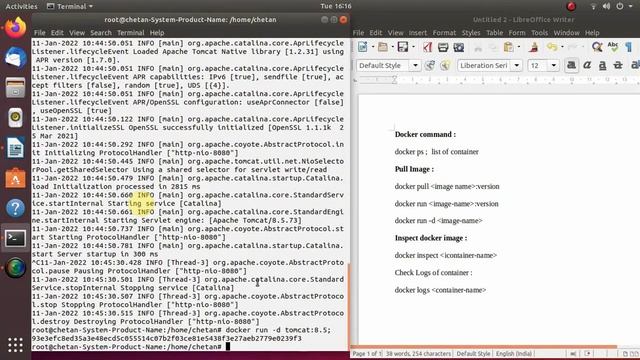Screen dimensions: 640x360
Task: Open Find and Replace icon
Action: point(597,47)
